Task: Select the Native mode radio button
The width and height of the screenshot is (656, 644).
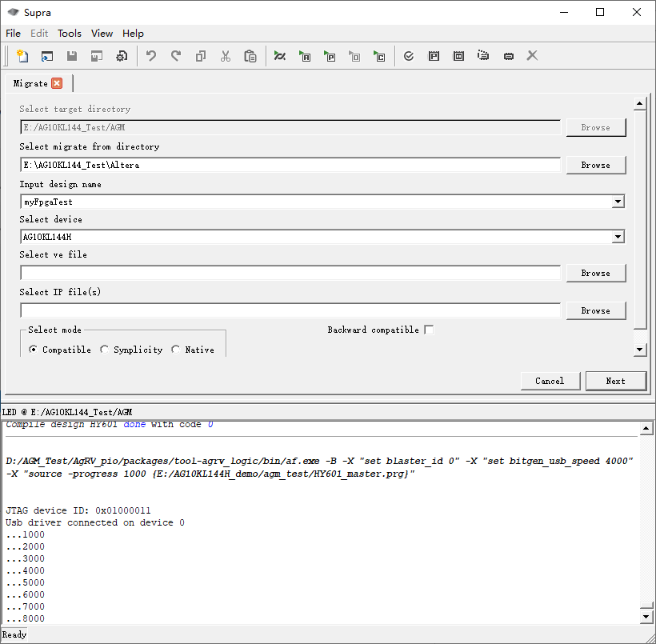Action: tap(176, 349)
